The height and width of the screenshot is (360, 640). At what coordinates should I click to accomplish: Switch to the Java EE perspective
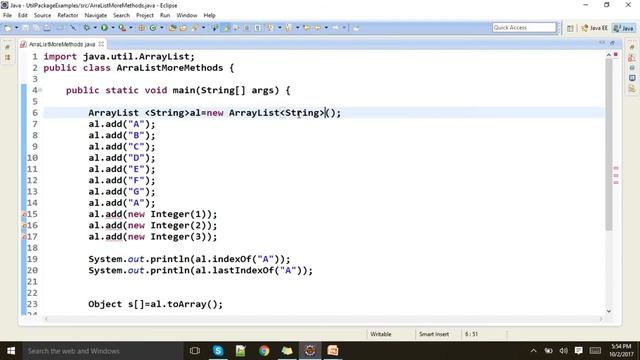tap(595, 28)
